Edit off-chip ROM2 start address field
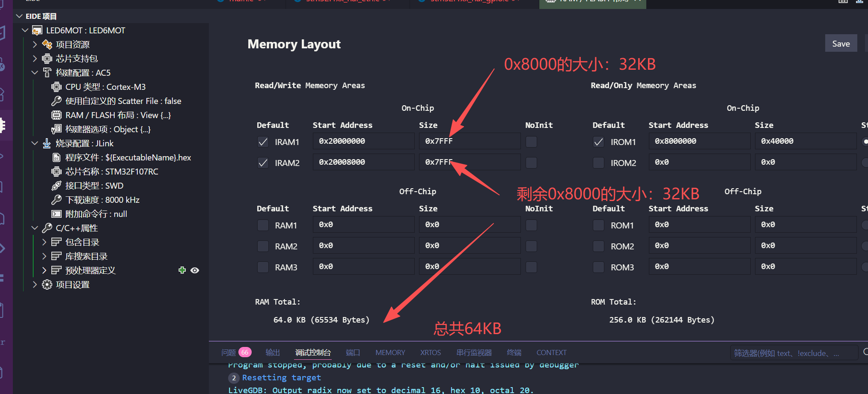Screen dimensions: 868x394 click(x=699, y=246)
